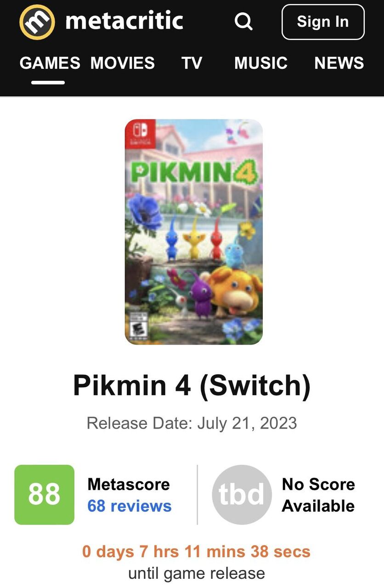Click the Sign In button
384x588 pixels.
click(323, 22)
